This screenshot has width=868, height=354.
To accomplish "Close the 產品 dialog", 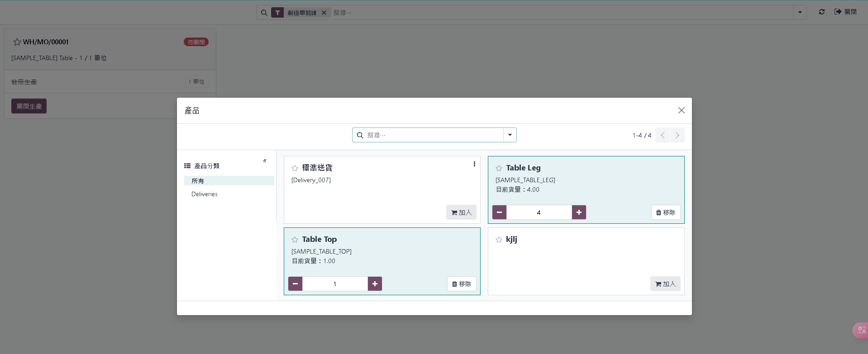I will [x=681, y=110].
